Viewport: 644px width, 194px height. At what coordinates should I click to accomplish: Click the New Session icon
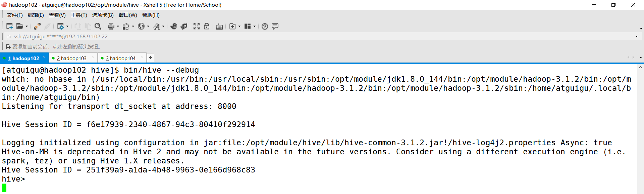[x=9, y=26]
